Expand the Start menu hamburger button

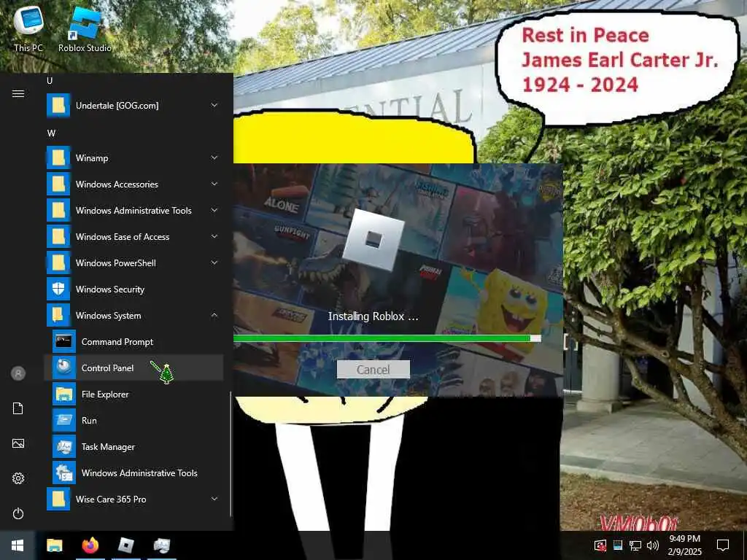tap(18, 94)
